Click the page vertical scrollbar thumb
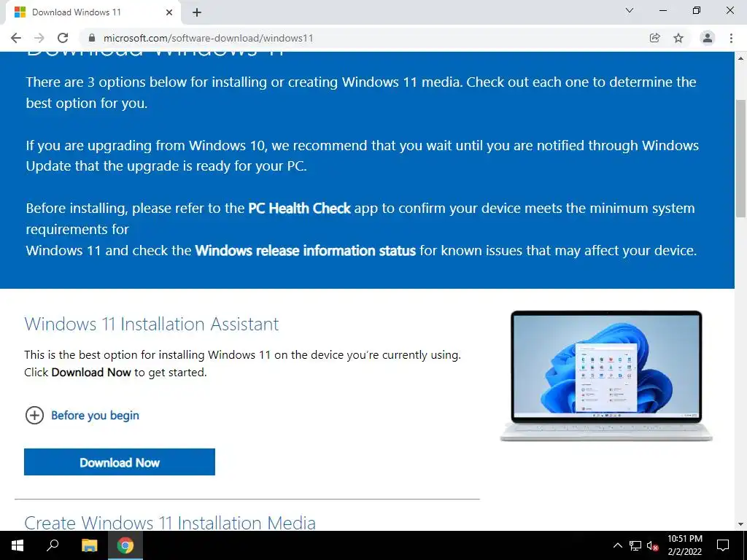Screen dimensions: 747x560 click(x=741, y=158)
